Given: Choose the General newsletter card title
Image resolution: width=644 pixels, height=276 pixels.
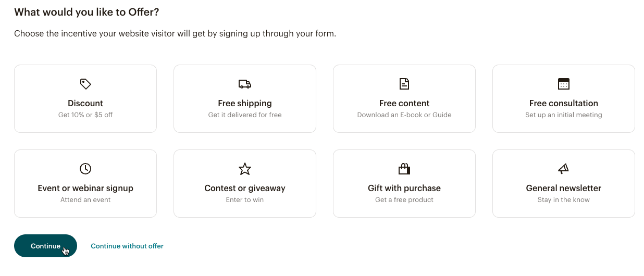Looking at the screenshot, I should tap(564, 188).
